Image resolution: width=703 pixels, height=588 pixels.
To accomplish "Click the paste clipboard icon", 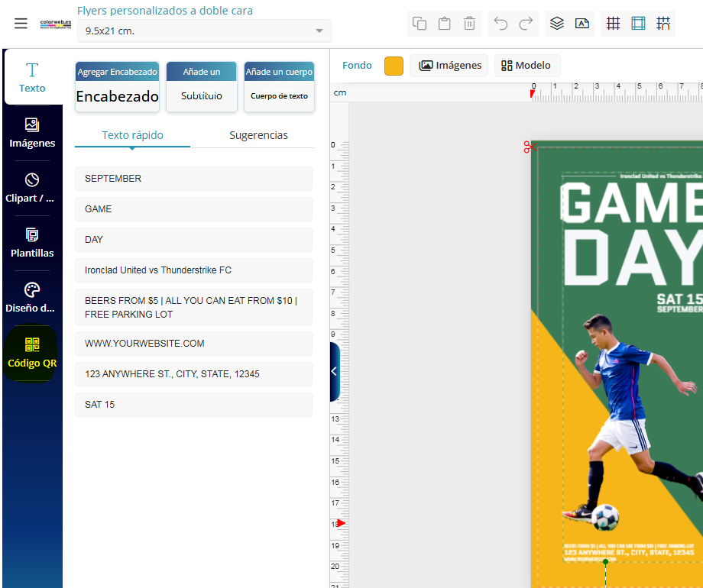I will tap(444, 24).
